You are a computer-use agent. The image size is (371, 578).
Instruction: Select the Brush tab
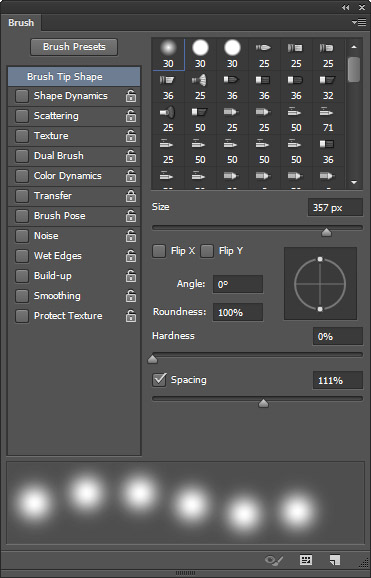[21, 23]
